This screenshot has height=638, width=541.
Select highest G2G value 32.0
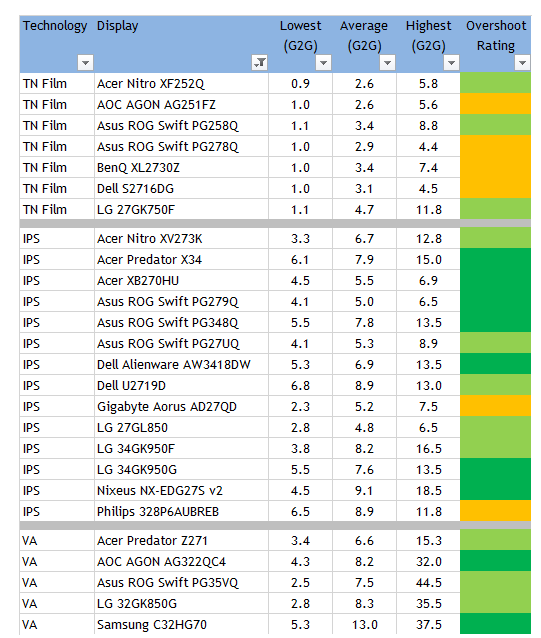pyautogui.click(x=428, y=562)
